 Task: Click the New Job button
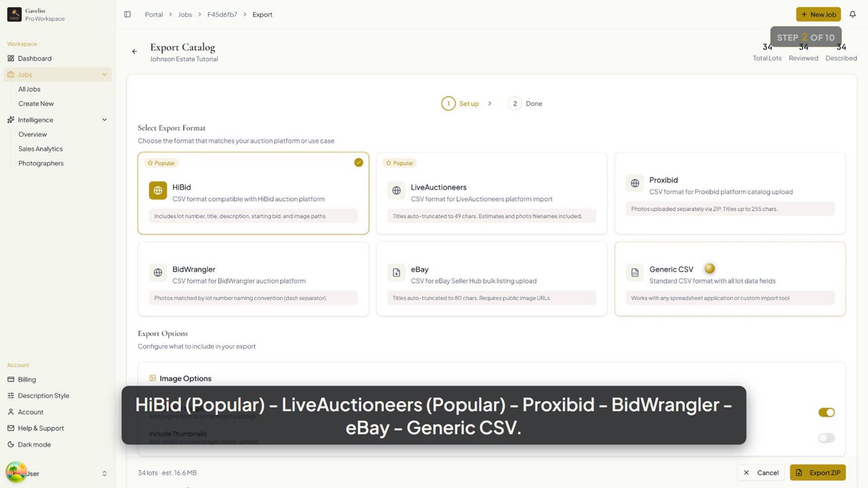(x=818, y=14)
